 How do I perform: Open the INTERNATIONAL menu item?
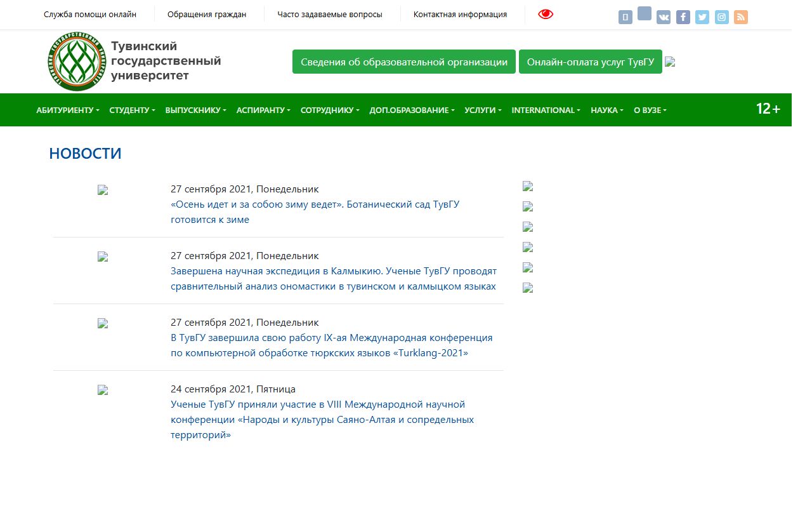546,110
